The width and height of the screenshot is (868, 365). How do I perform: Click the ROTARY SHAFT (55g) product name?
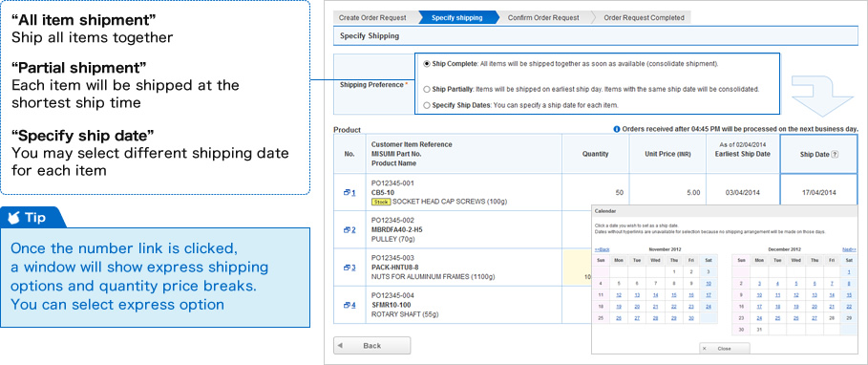(404, 314)
